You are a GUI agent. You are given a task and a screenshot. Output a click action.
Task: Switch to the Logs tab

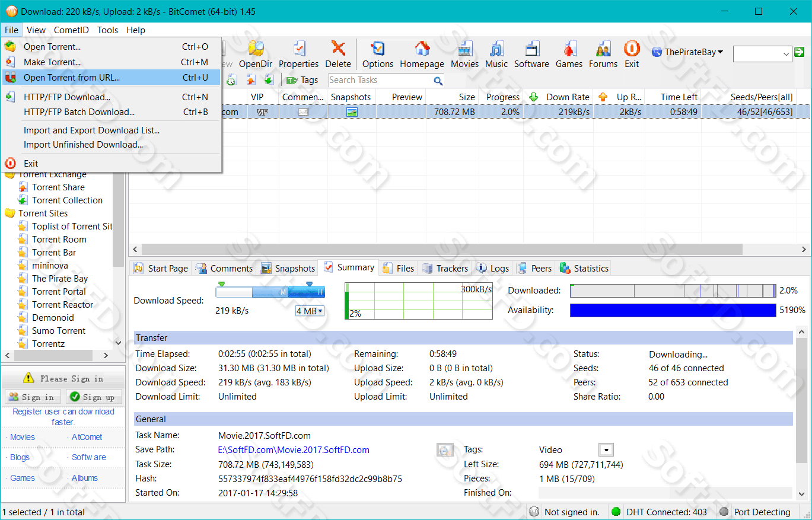[x=493, y=268]
